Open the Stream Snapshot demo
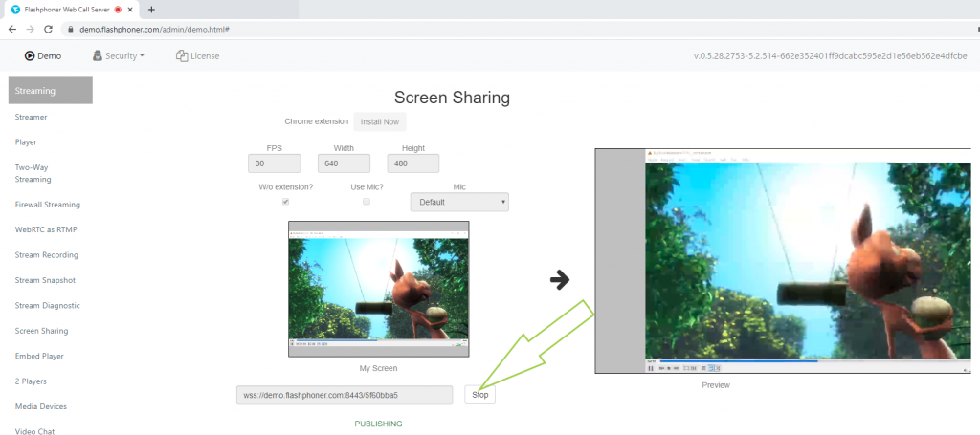The width and height of the screenshot is (980, 435). (45, 280)
